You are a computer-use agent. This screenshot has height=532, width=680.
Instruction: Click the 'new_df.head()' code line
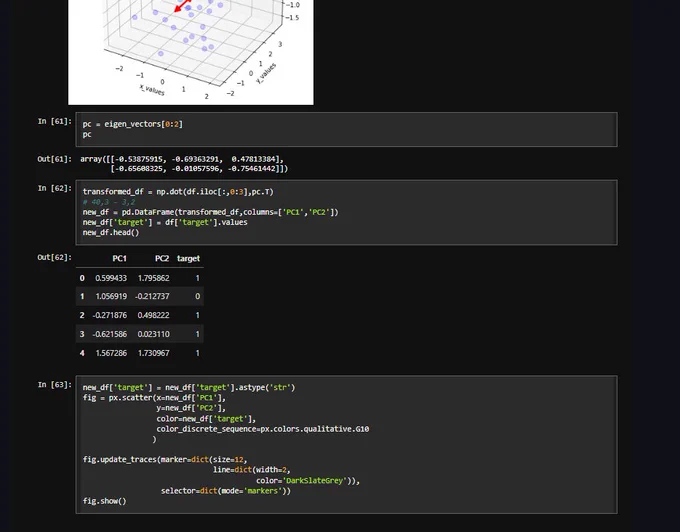tap(111, 232)
